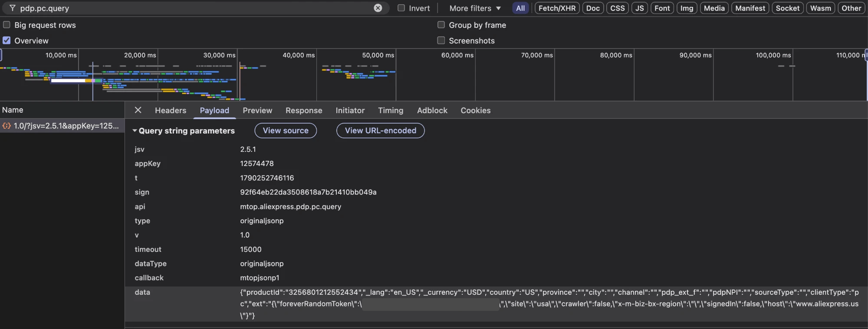The width and height of the screenshot is (868, 329).
Task: Enable Group by frame
Action: [441, 25]
